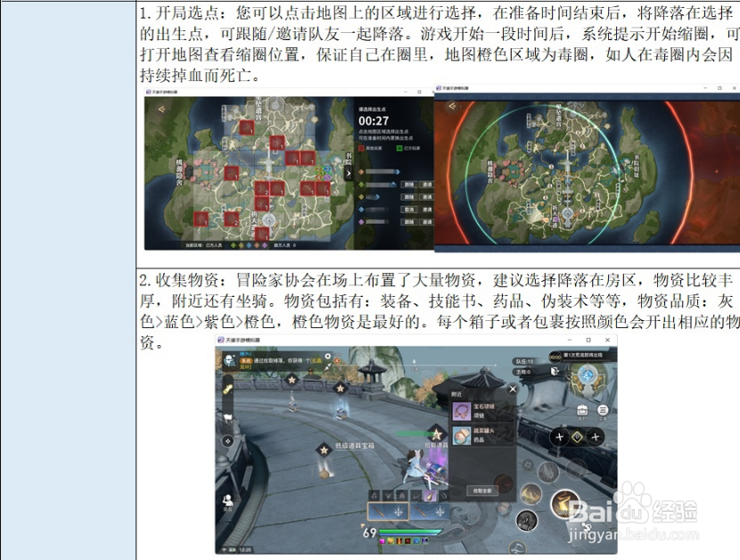The height and width of the screenshot is (560, 740).
Task: Click 拾取全部 pick-all button
Action: [482, 490]
